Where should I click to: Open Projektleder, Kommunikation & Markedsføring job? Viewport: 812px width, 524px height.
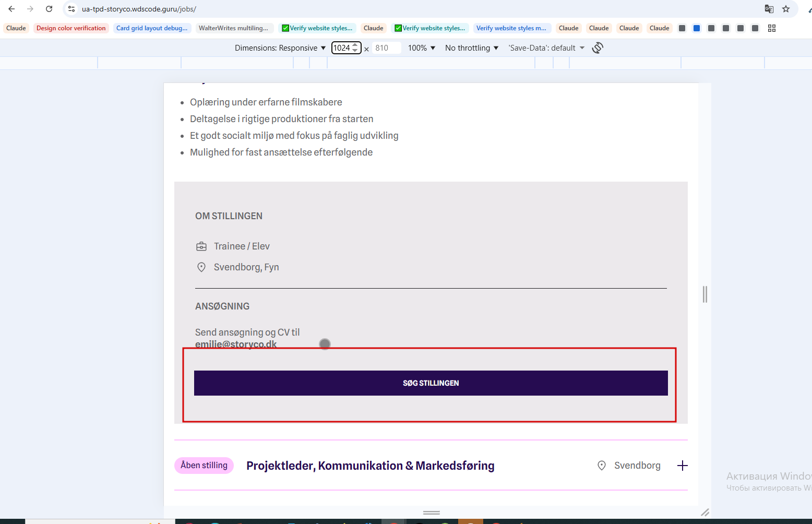pyautogui.click(x=371, y=466)
